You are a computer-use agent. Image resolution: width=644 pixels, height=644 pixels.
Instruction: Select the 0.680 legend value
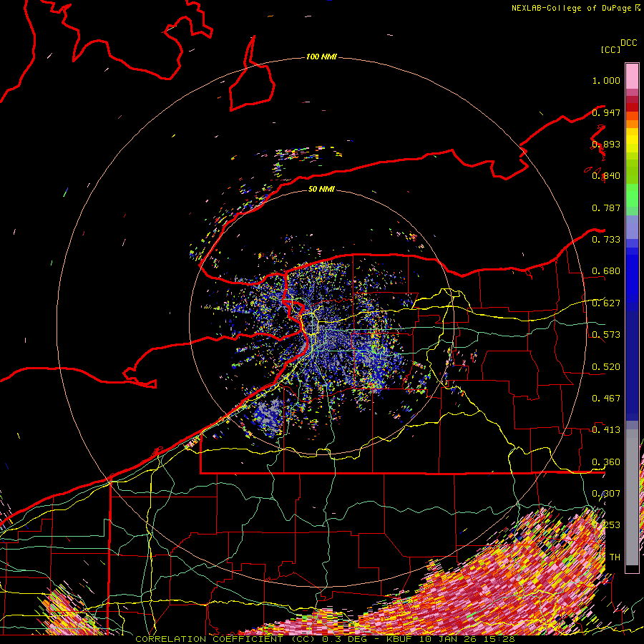click(x=606, y=271)
